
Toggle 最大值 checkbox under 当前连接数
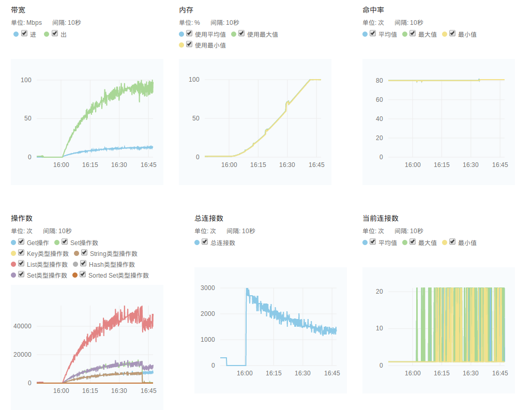413,242
